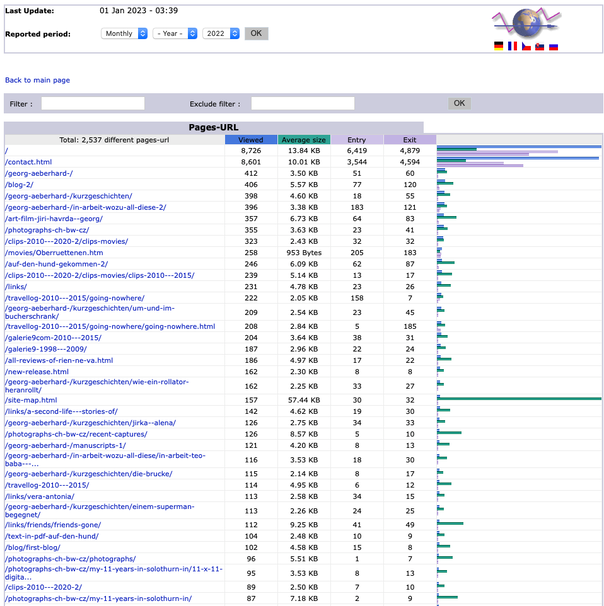Open /georg-aeberhard-/kurzgeschichten/die-brucke/ link
The width and height of the screenshot is (604, 606).
88,474
